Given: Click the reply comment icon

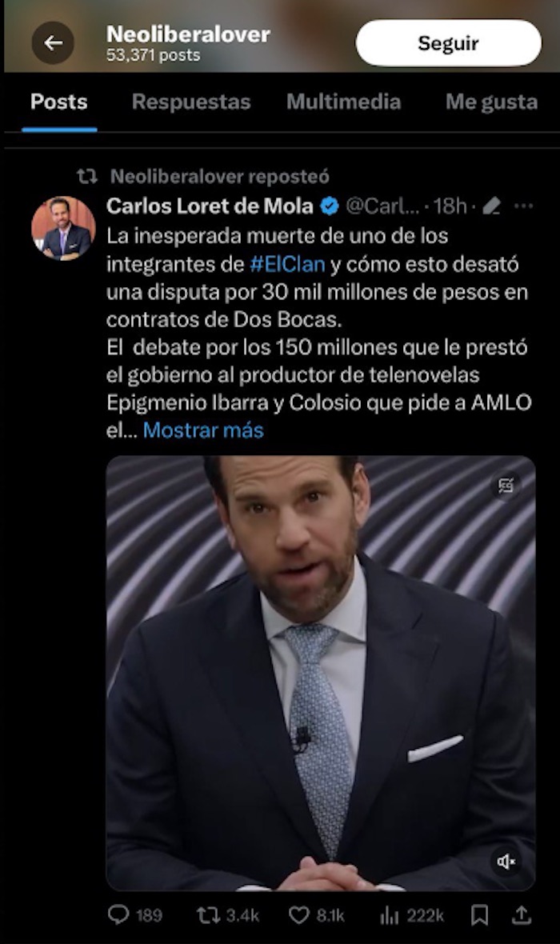Looking at the screenshot, I should tap(118, 915).
